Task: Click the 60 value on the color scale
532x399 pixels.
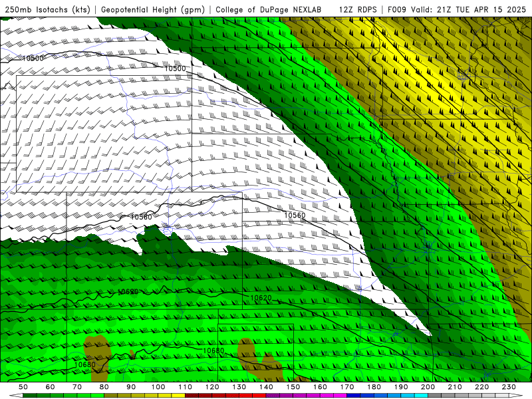Action: click(x=51, y=387)
